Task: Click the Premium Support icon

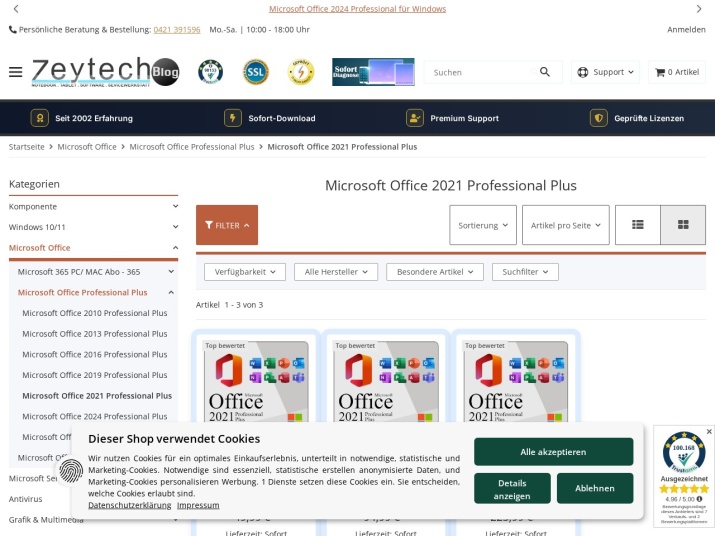Action: [414, 118]
